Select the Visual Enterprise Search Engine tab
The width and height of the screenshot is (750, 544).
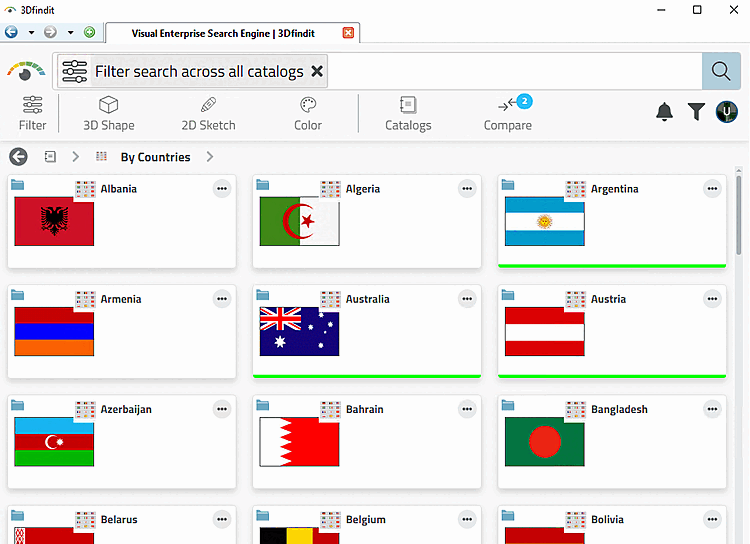[223, 33]
